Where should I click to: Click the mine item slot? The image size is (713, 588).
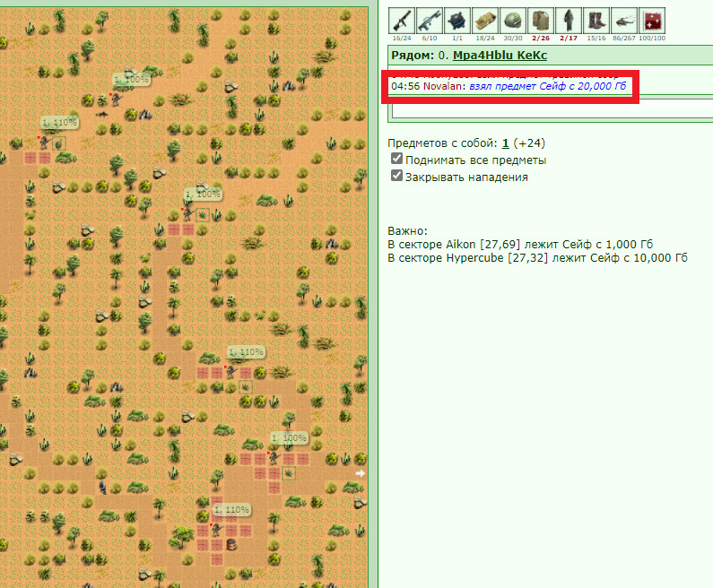[x=457, y=21]
